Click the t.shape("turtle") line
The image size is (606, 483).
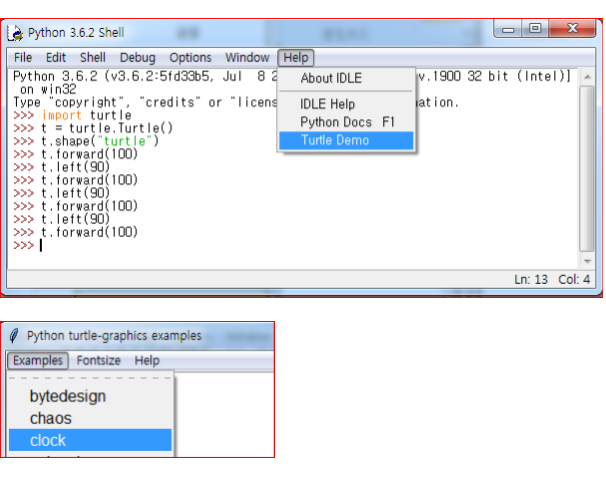[100, 141]
